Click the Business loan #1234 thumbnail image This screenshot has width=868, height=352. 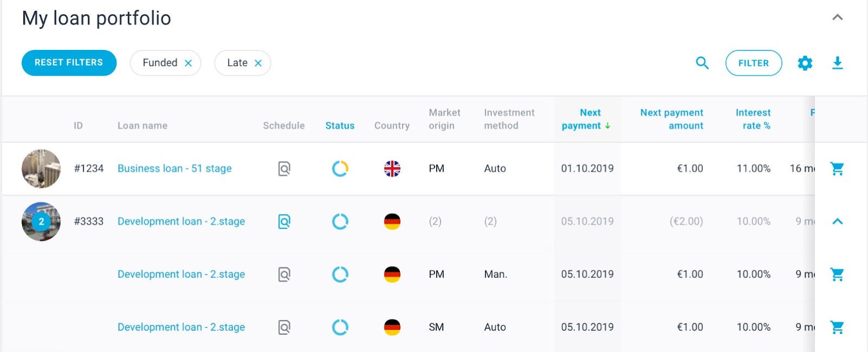[41, 168]
